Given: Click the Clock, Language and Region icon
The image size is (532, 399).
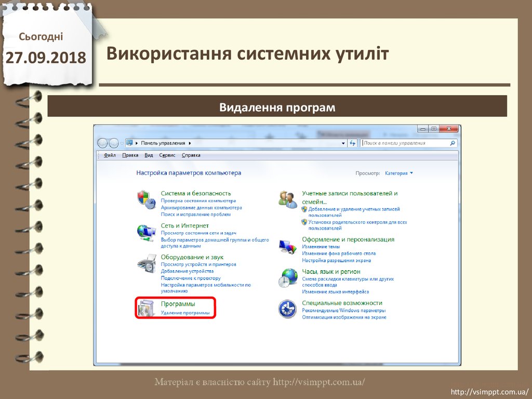Looking at the screenshot, I should point(287,278).
